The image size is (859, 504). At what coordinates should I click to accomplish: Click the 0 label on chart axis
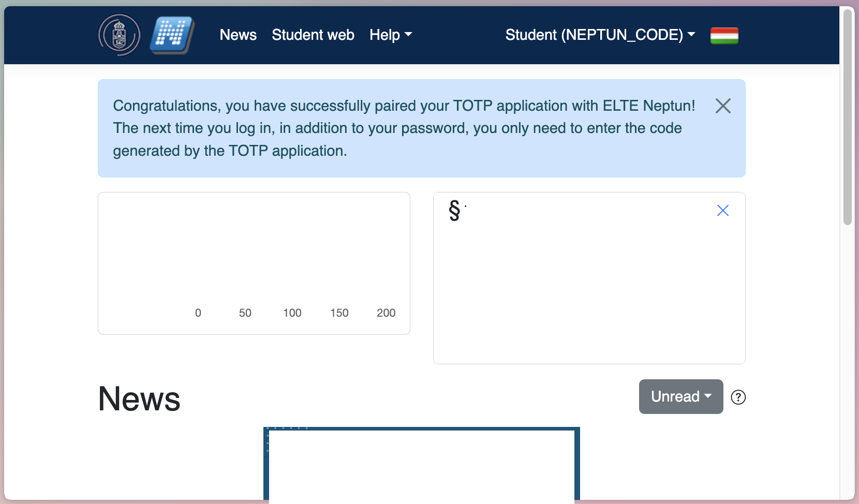point(198,313)
